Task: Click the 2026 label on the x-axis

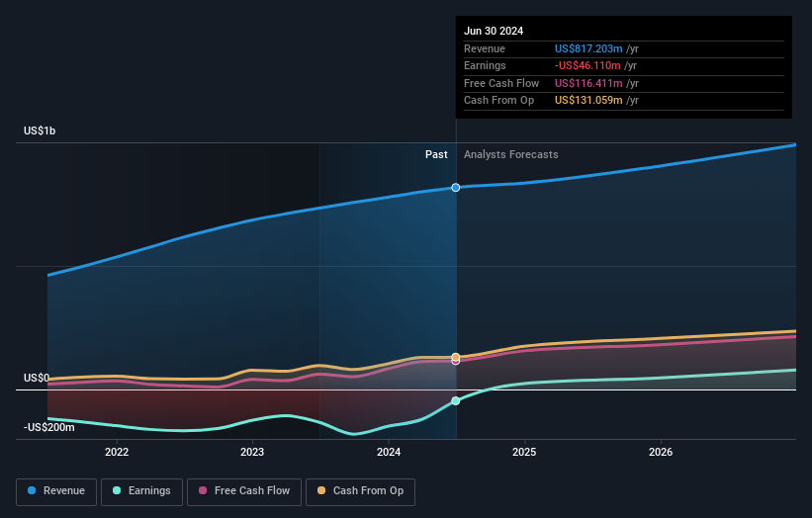Action: click(x=661, y=453)
